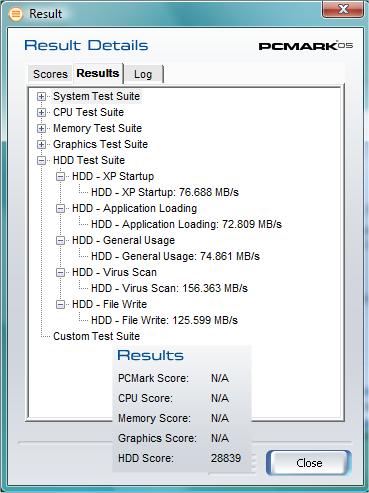Collapse the HDD - General Usage node
This screenshot has height=493, width=369.
tap(60, 240)
